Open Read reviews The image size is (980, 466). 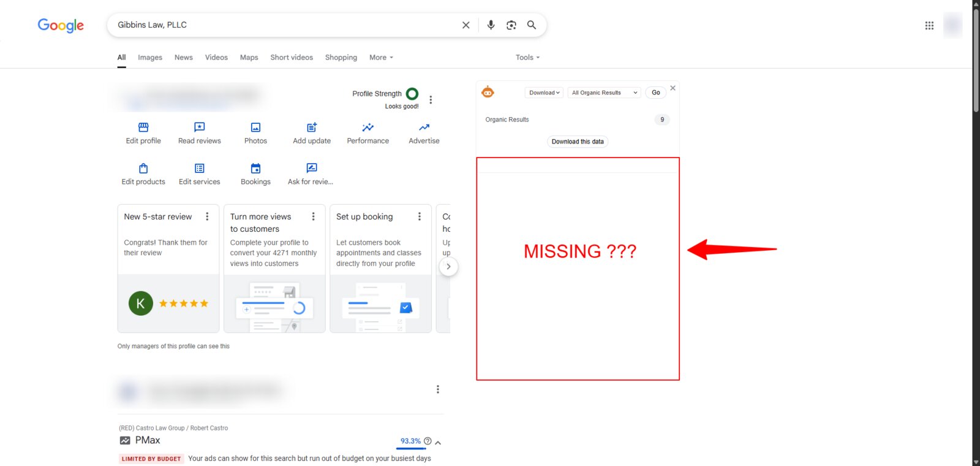pos(200,133)
